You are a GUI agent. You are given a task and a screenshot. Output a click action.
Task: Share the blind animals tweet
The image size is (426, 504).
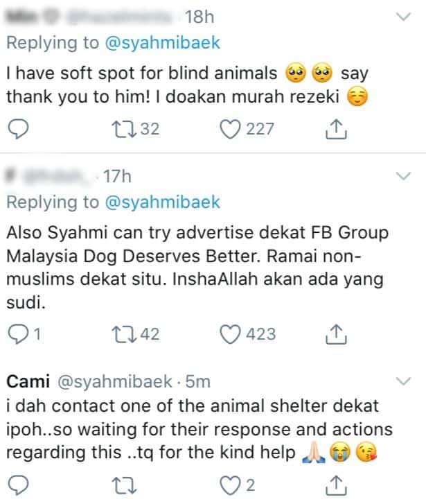pos(335,128)
